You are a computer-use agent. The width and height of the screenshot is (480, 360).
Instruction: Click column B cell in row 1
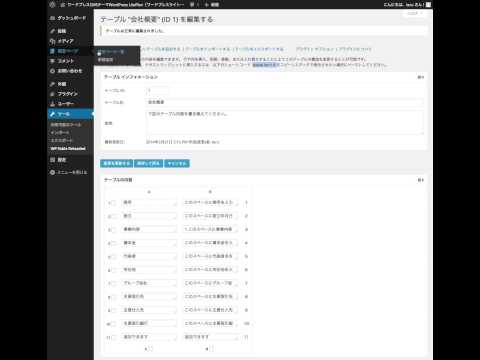(x=211, y=203)
